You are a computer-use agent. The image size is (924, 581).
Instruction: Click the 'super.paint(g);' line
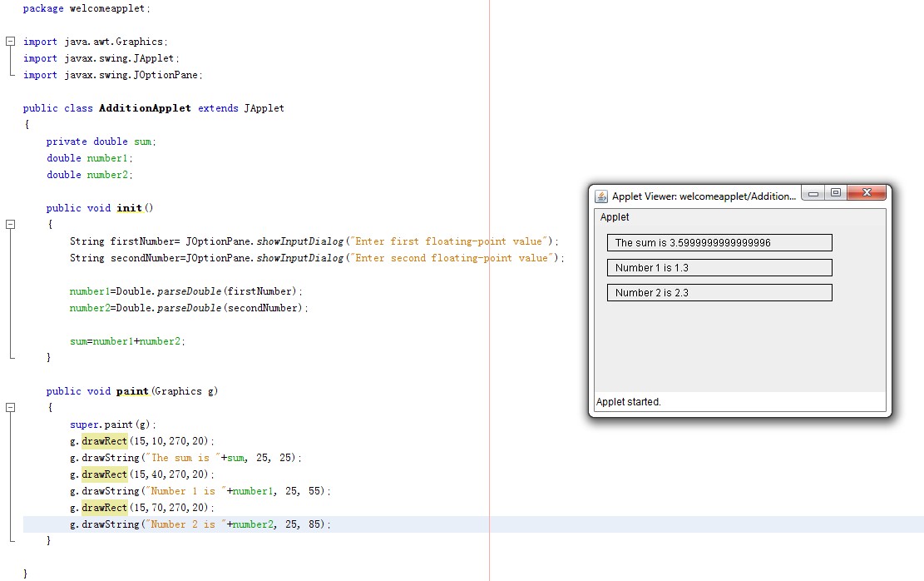(x=112, y=425)
